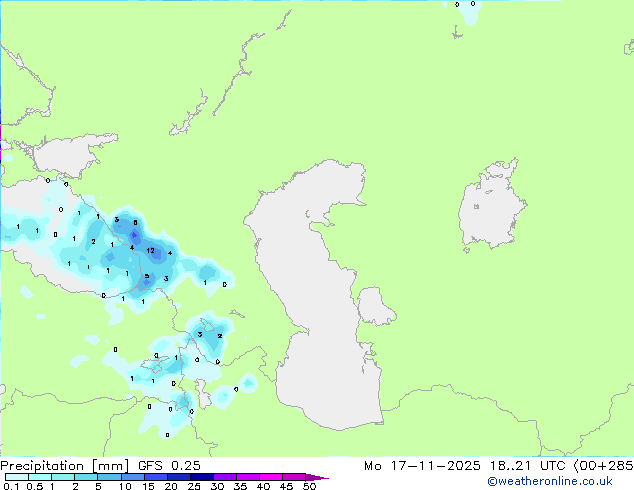Click the 'Mo 17-11-2025' forecast date text
634x490 pixels.
click(x=422, y=466)
